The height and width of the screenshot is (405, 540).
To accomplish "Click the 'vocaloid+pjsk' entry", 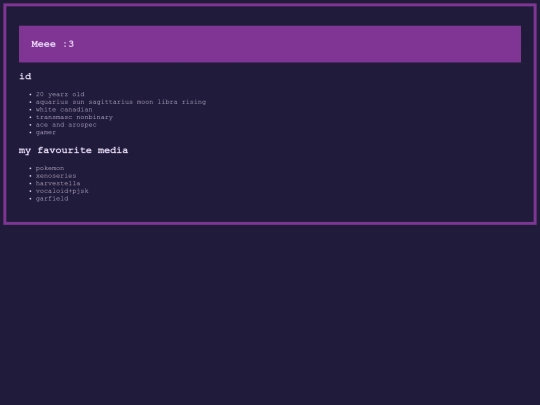I will pos(62,191).
